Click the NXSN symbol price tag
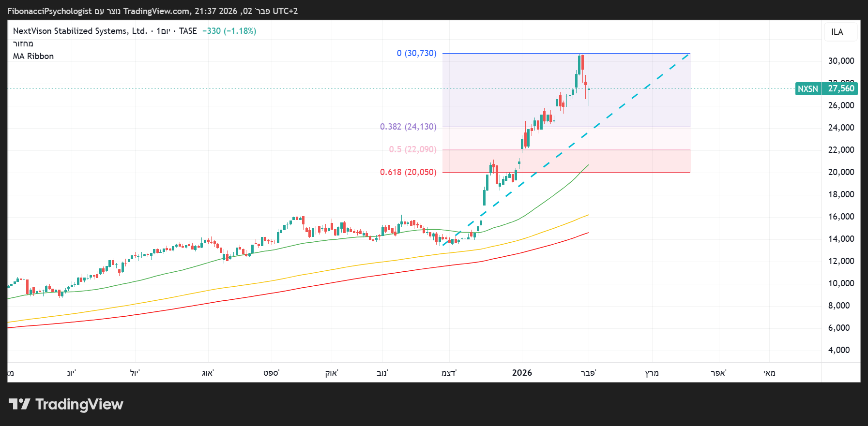The height and width of the screenshot is (426, 868). click(x=808, y=88)
